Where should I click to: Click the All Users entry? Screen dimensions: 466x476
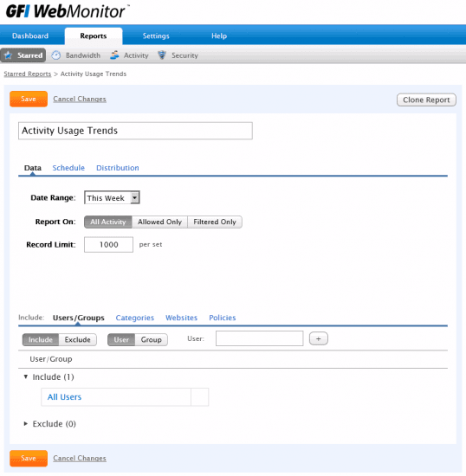pos(64,397)
